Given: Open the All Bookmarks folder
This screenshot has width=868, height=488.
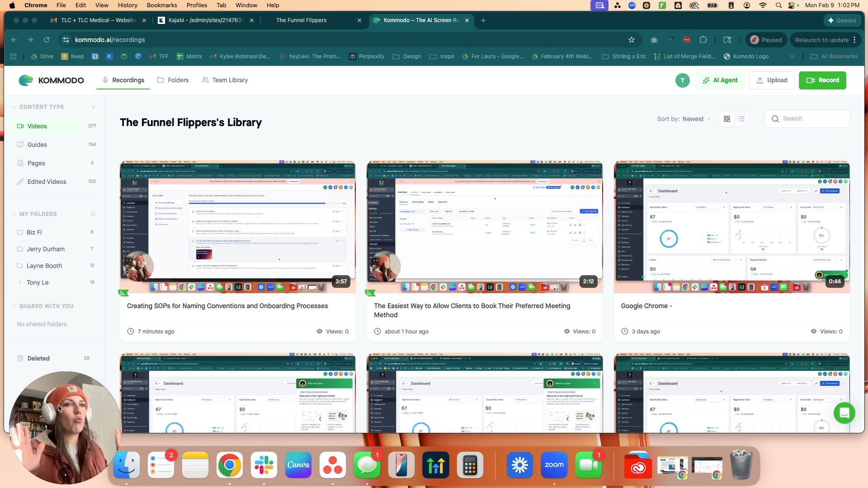Looking at the screenshot, I should (834, 56).
